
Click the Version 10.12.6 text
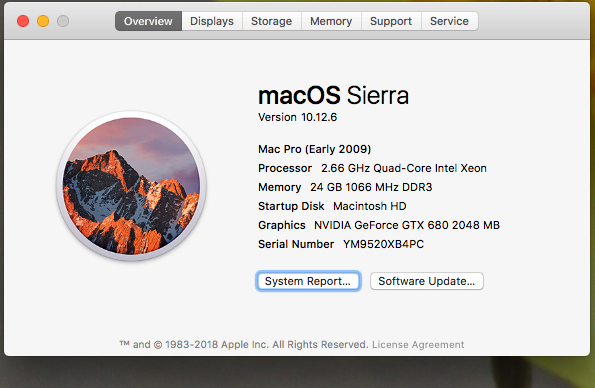[298, 117]
